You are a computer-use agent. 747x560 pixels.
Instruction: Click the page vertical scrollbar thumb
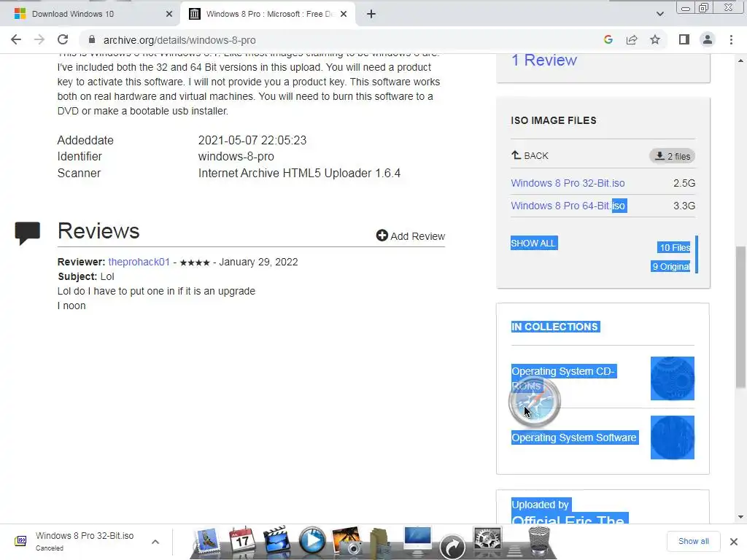(740, 316)
